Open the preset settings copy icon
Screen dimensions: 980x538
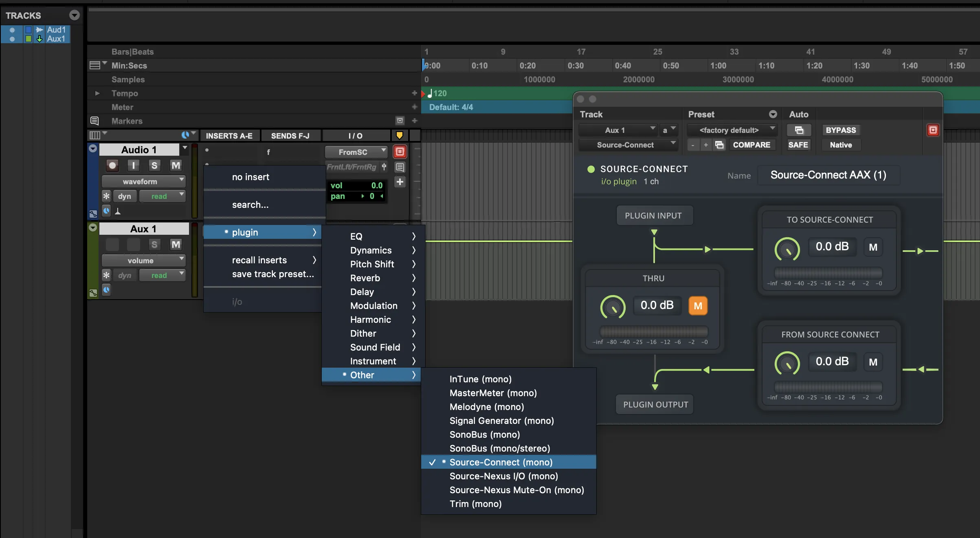pyautogui.click(x=719, y=145)
